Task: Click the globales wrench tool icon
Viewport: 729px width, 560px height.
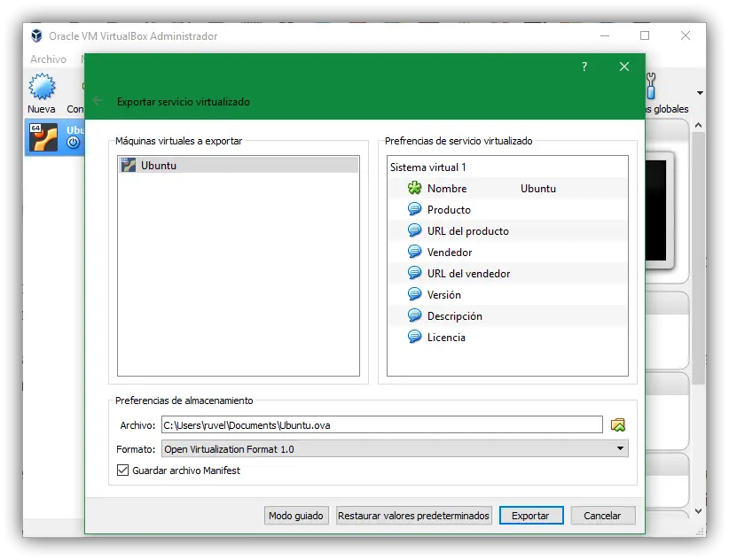Action: (x=651, y=86)
